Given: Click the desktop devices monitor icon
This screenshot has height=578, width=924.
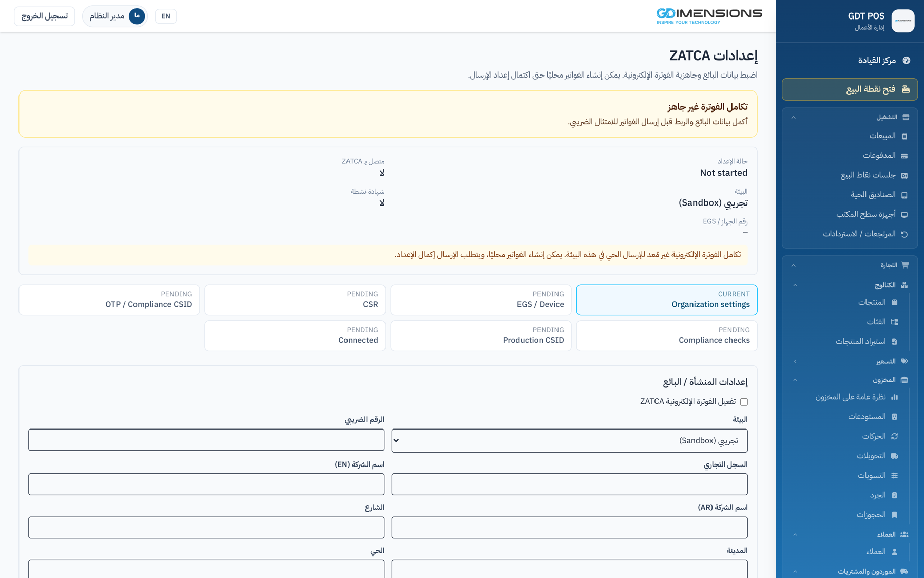Looking at the screenshot, I should point(904,215).
